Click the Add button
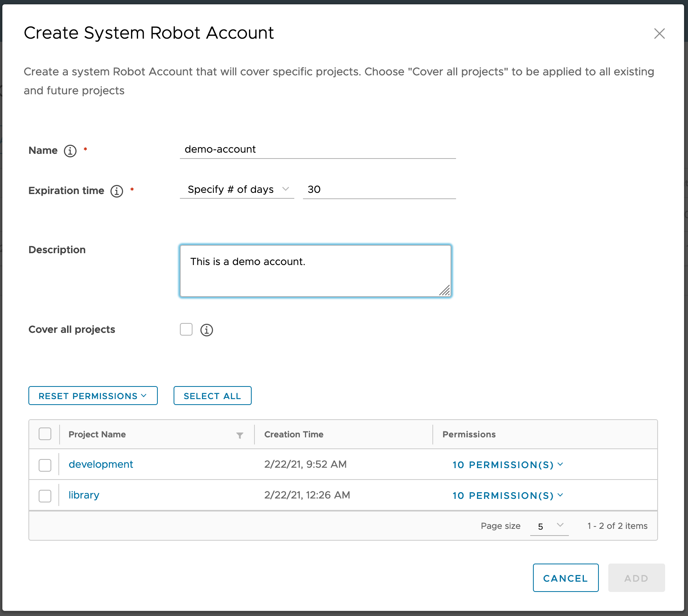 tap(637, 578)
